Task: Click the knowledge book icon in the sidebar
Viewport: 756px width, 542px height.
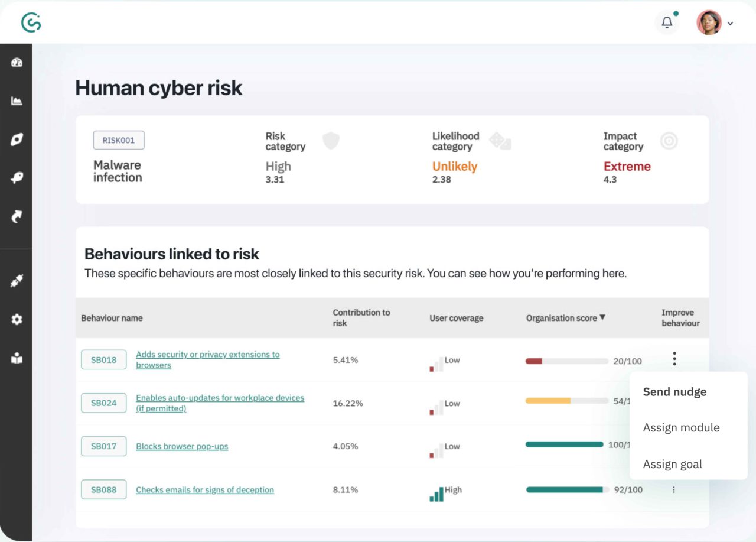Action: pyautogui.click(x=16, y=358)
